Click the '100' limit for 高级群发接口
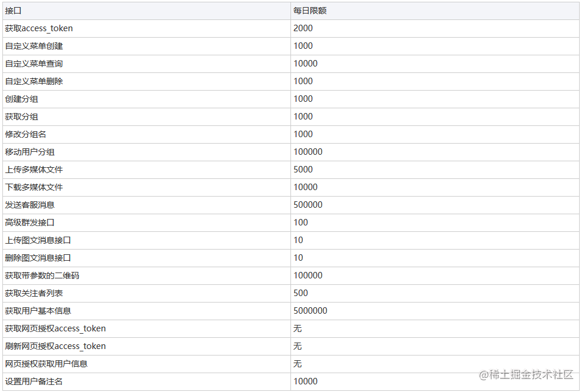585x392 pixels. tap(300, 222)
